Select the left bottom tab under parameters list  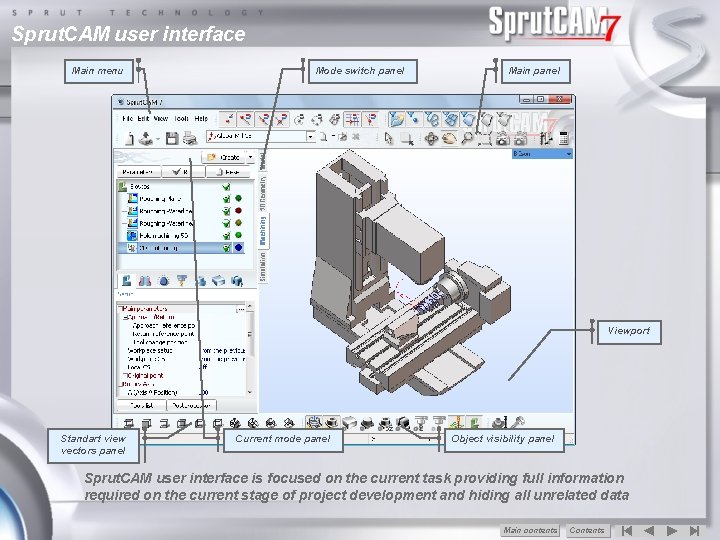[141, 405]
